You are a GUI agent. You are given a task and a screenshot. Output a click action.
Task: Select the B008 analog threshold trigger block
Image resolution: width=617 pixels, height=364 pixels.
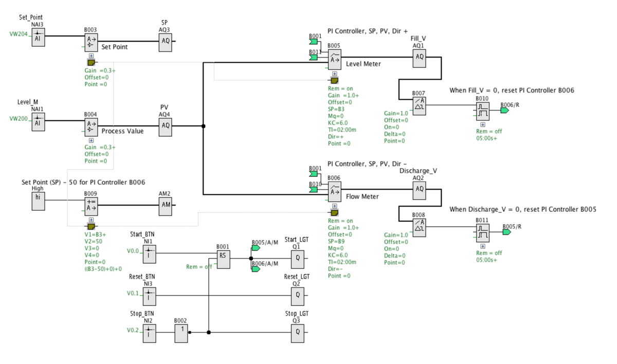pos(420,227)
